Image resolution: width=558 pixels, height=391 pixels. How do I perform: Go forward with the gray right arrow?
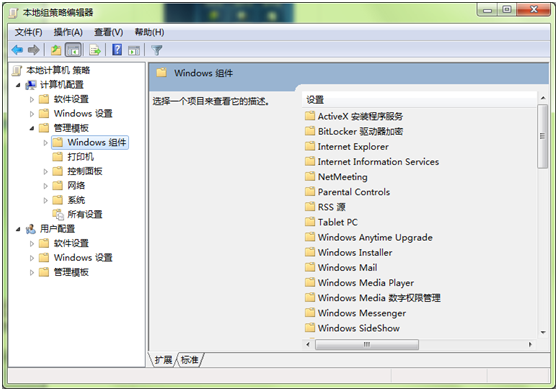33,50
